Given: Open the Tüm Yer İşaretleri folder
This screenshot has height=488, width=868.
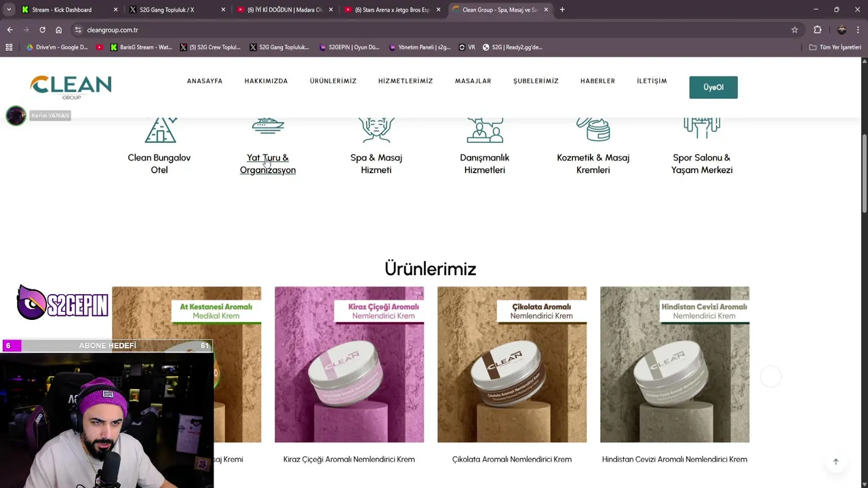Looking at the screenshot, I should (x=835, y=47).
